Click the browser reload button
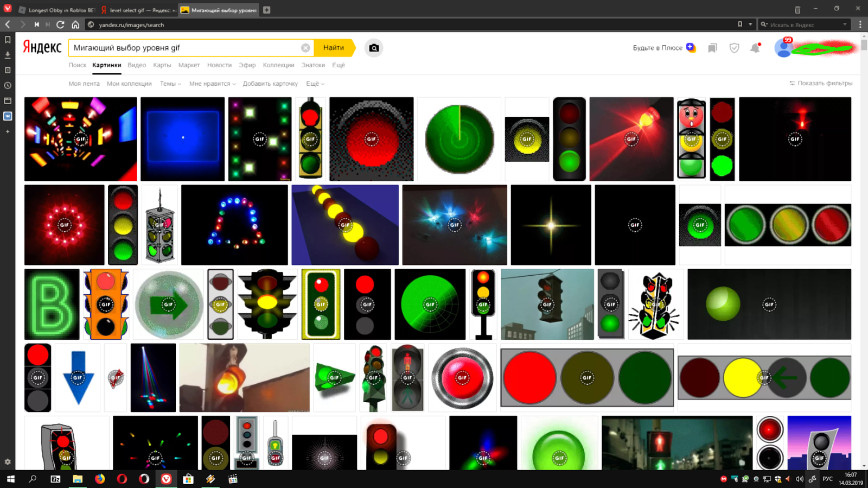868x488 pixels. [x=60, y=24]
